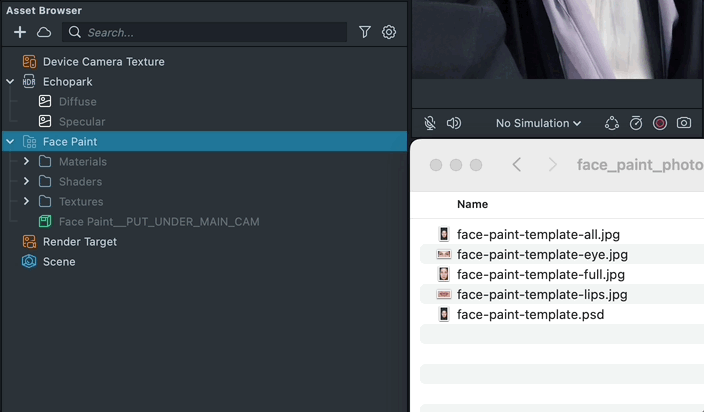Open the cloud asset library icon
704x412 pixels.
click(44, 32)
